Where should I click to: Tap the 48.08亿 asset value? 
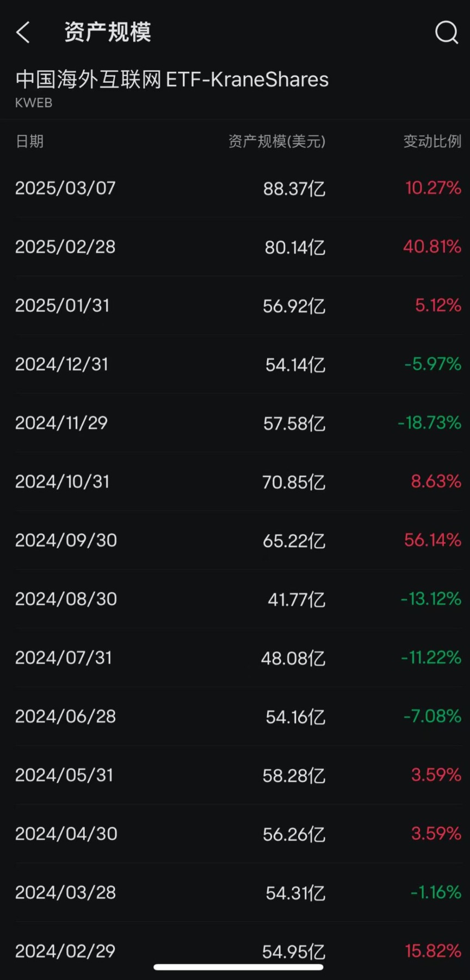293,658
